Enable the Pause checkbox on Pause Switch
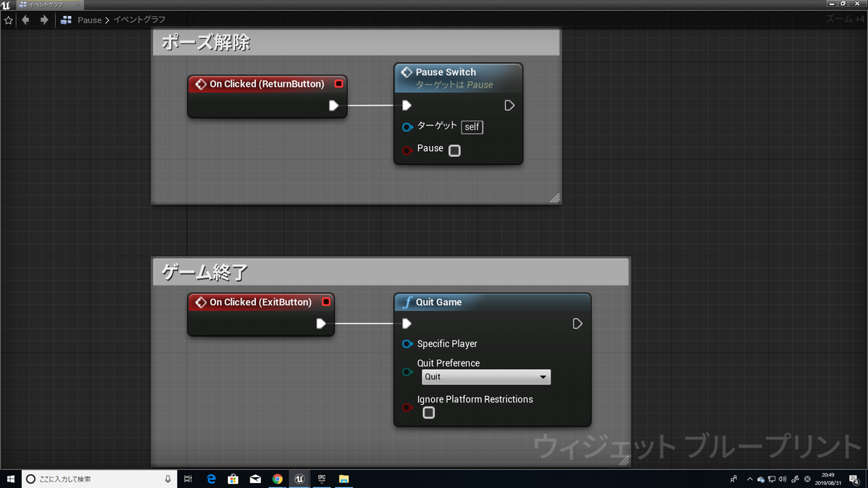 click(454, 150)
